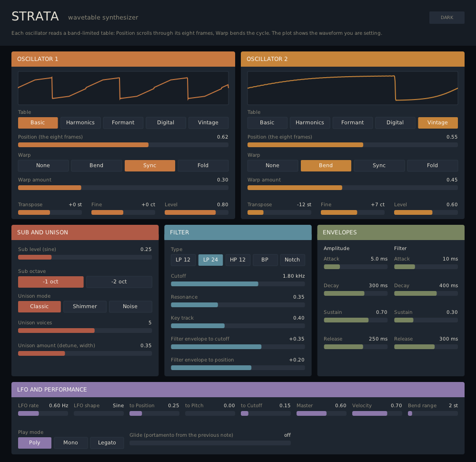The height and width of the screenshot is (462, 476).
Task: Set Oscillator 1 warp to Fold
Action: (203, 166)
